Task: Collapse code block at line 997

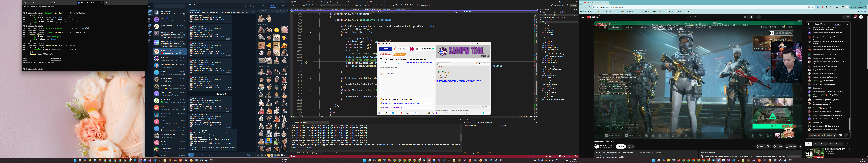Action: coord(311,14)
